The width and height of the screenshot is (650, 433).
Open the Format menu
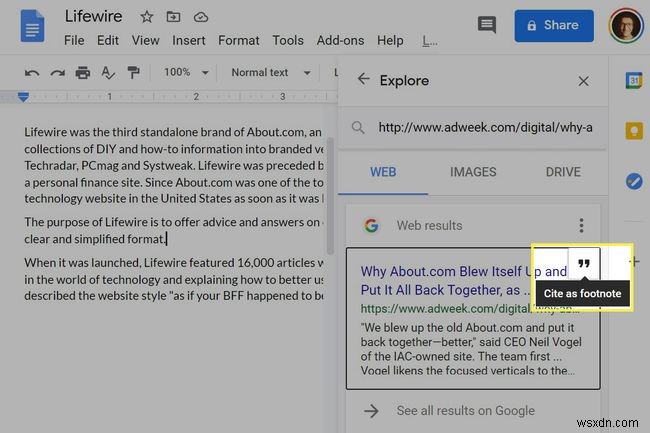(239, 41)
